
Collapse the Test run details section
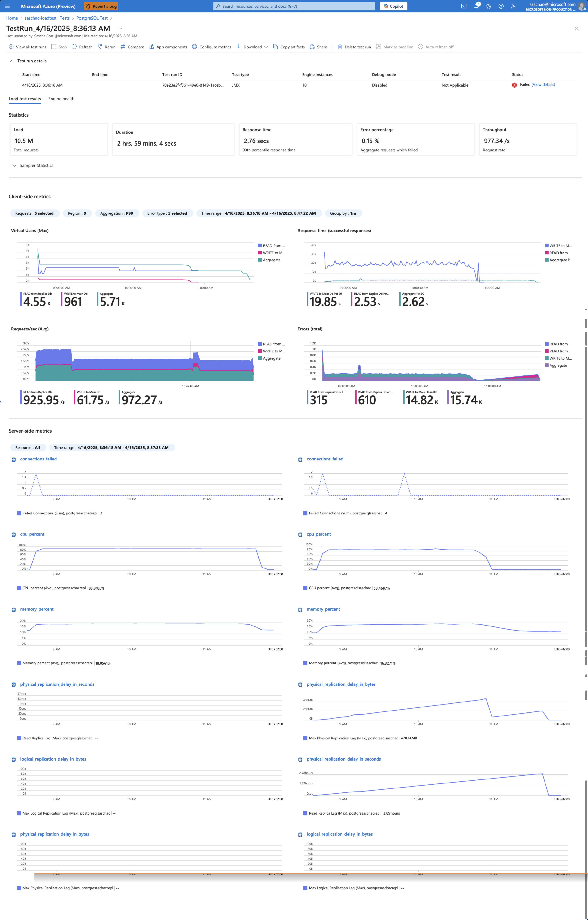(28, 61)
